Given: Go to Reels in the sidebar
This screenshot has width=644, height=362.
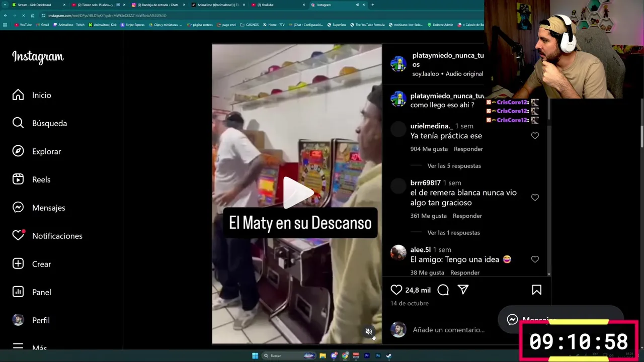Looking at the screenshot, I should point(31,179).
